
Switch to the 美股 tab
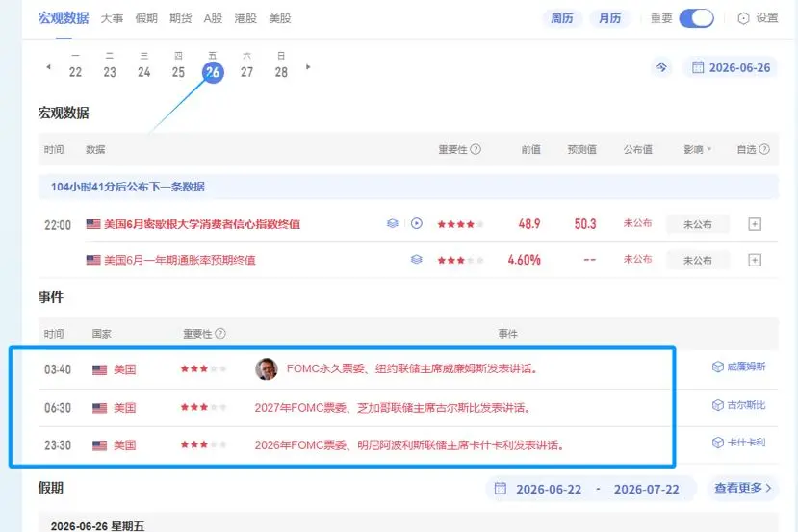click(280, 19)
